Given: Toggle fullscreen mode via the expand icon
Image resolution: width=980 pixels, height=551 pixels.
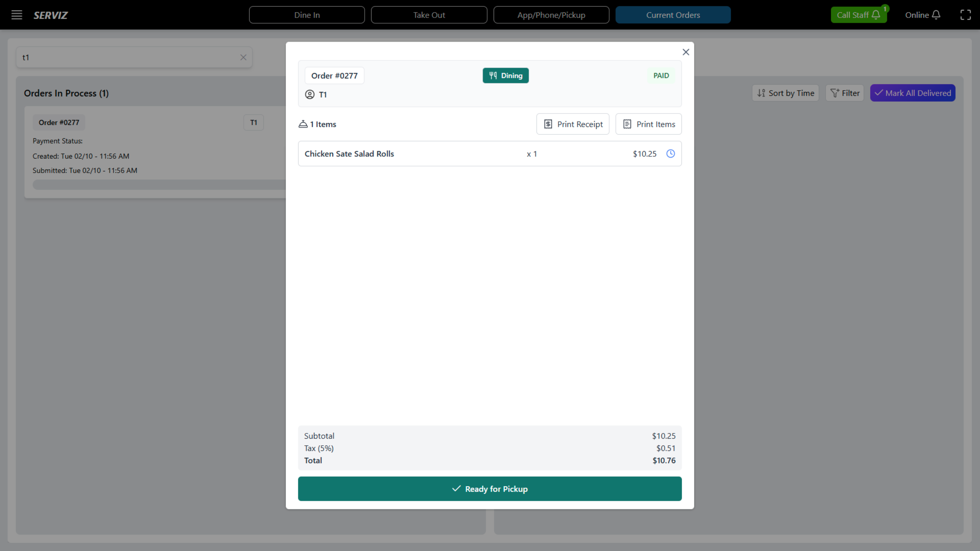Looking at the screenshot, I should [x=966, y=15].
